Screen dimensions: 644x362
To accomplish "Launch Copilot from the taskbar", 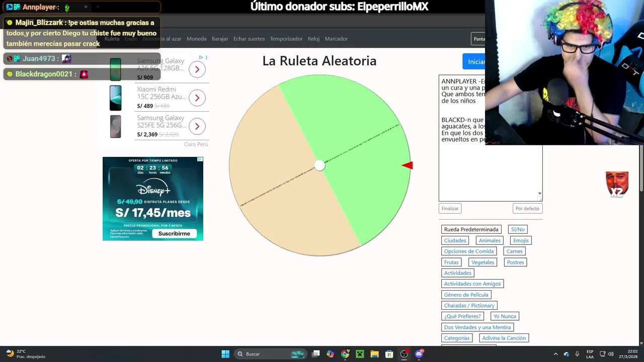I will [x=331, y=354].
